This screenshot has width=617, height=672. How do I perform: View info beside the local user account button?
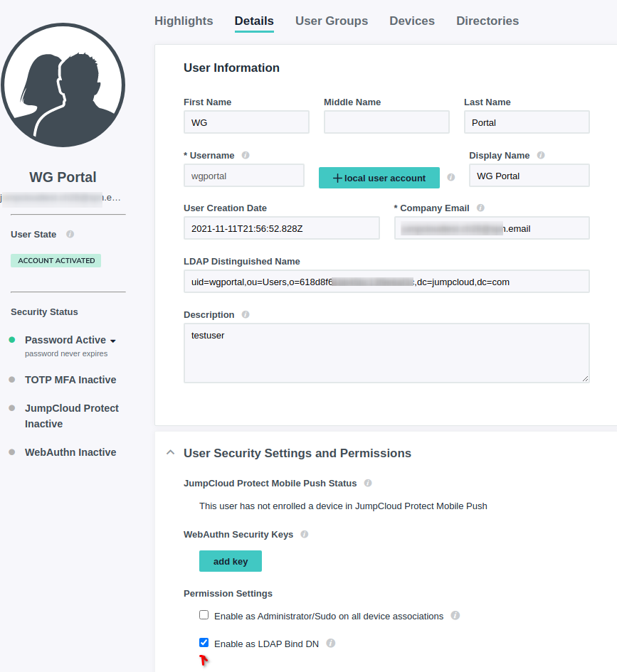451,178
